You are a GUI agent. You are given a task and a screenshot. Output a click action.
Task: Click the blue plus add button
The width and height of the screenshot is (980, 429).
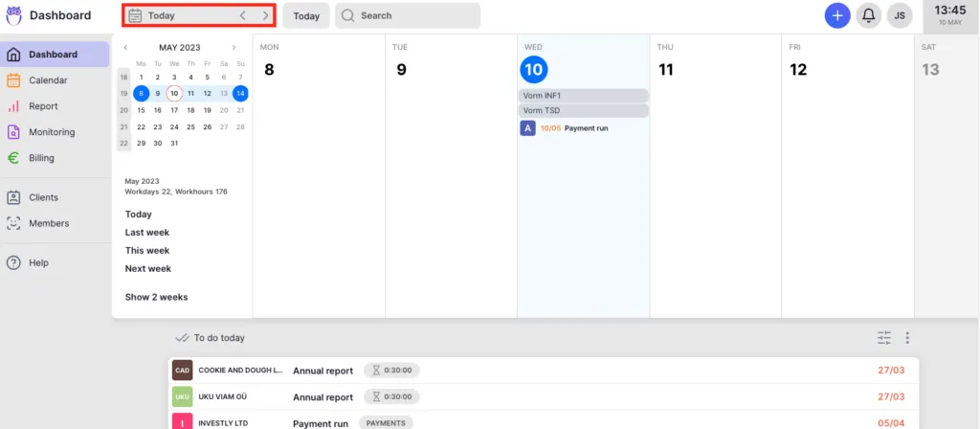pyautogui.click(x=837, y=15)
